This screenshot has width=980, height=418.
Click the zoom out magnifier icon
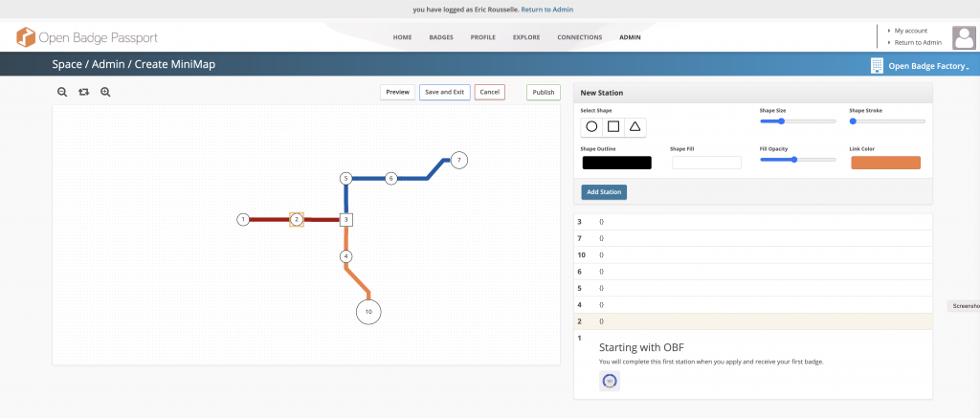[x=62, y=92]
